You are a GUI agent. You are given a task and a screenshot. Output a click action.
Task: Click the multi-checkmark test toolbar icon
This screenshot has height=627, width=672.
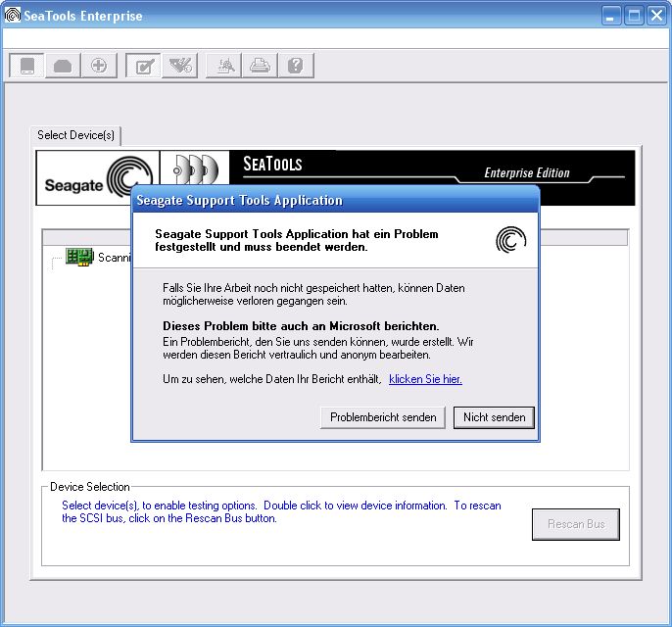(x=180, y=66)
